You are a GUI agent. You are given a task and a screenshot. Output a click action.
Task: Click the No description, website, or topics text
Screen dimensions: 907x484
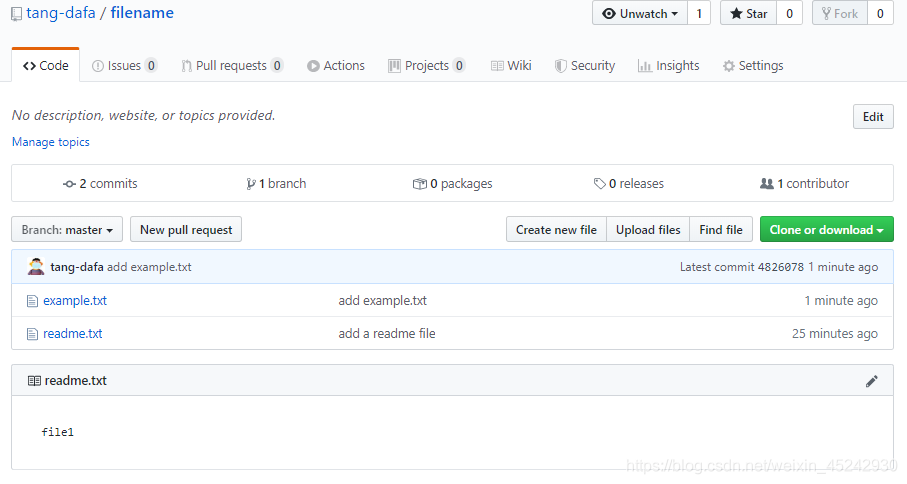[x=143, y=115]
